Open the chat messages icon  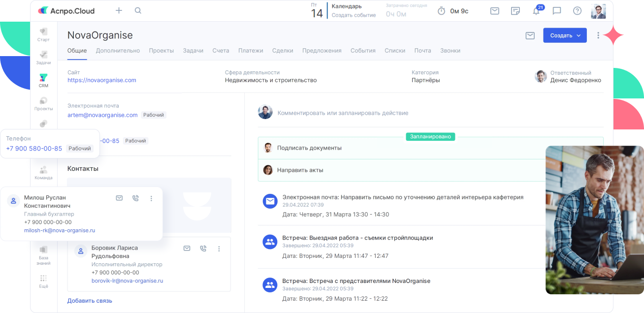click(x=557, y=11)
